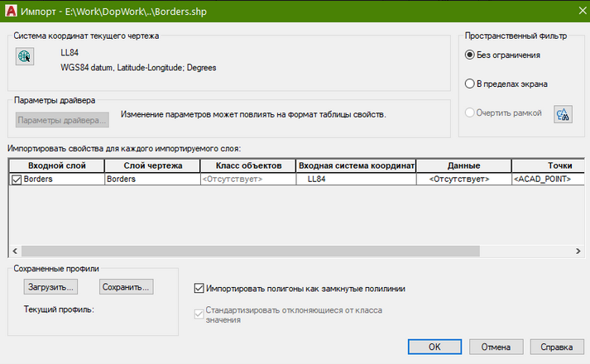Toggle 'Импортировать полигоны как замкнутые полилинии' checkbox
This screenshot has width=590, height=364.
click(x=199, y=288)
